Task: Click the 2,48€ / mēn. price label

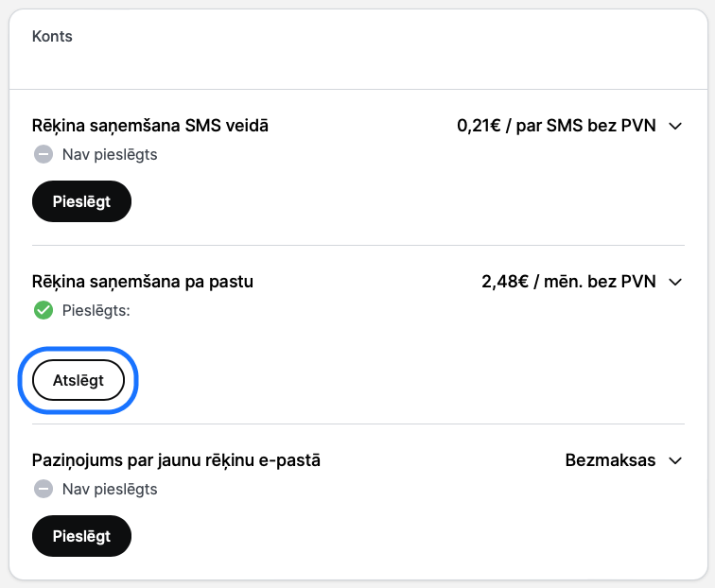Action: coord(568,282)
